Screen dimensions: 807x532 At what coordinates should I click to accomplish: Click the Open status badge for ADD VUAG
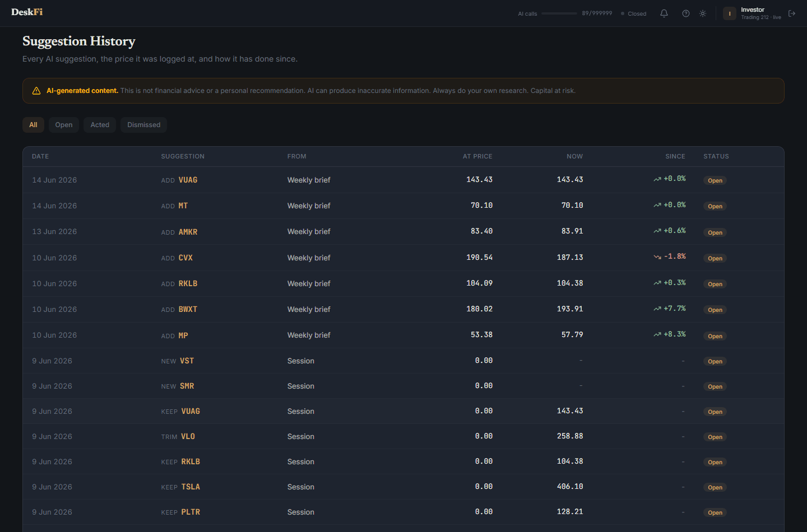[x=715, y=180]
